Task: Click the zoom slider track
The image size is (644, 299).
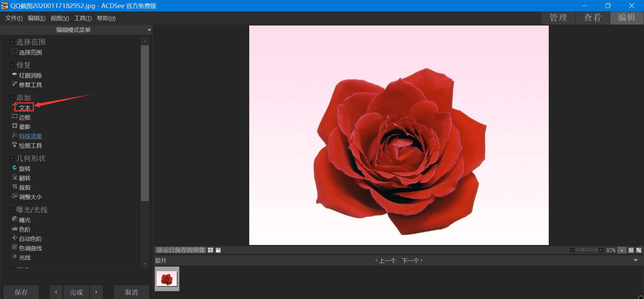Action: coord(590,250)
